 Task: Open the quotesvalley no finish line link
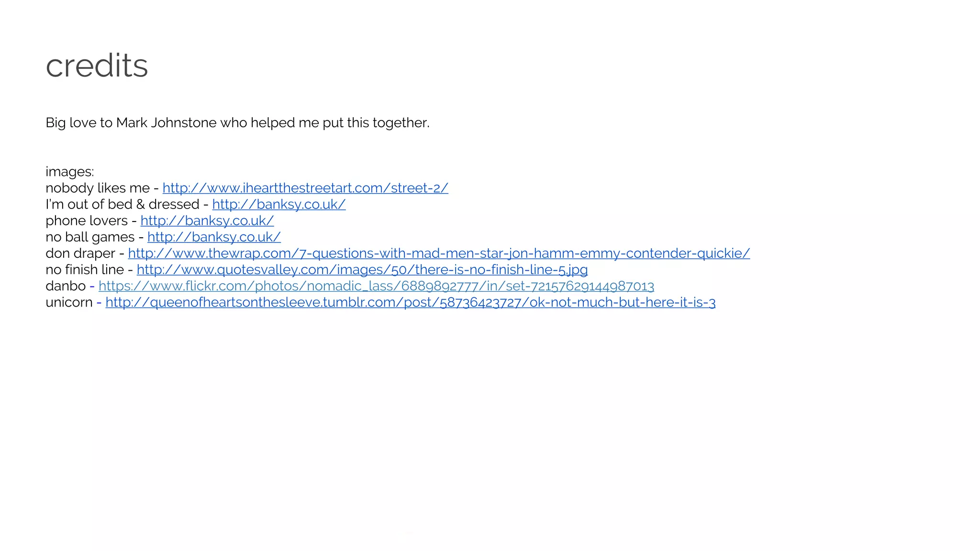tap(362, 269)
